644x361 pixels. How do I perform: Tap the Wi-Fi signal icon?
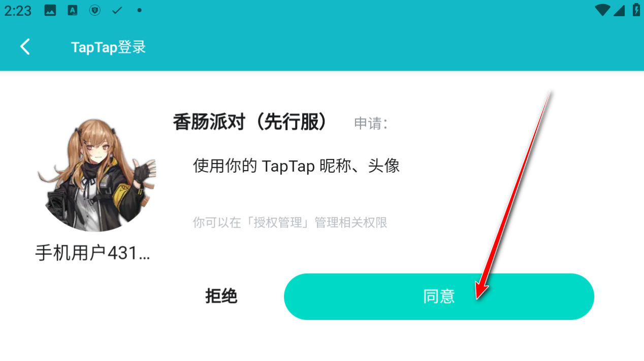603,10
